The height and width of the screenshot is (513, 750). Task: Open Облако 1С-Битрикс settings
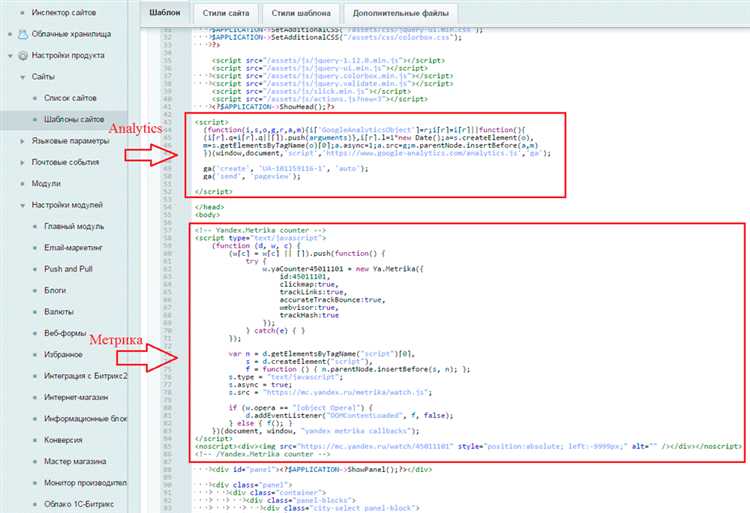(x=79, y=504)
